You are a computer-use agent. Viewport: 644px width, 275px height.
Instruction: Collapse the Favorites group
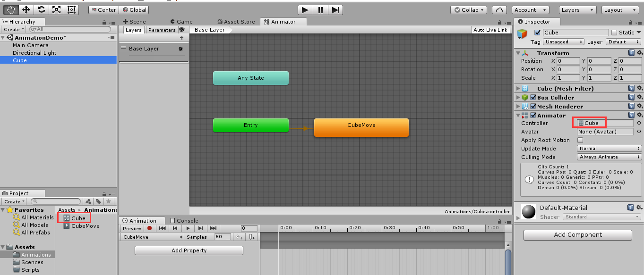[3, 210]
